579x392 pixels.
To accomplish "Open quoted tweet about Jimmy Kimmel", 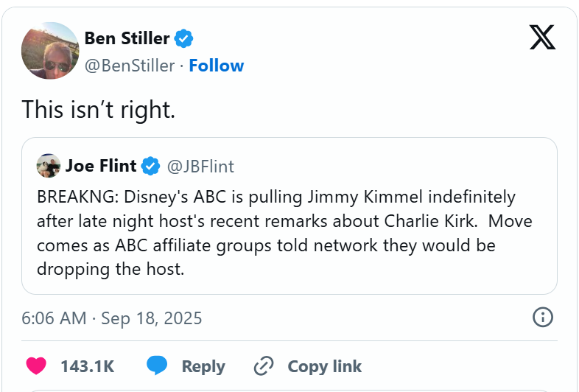I will coord(287,234).
